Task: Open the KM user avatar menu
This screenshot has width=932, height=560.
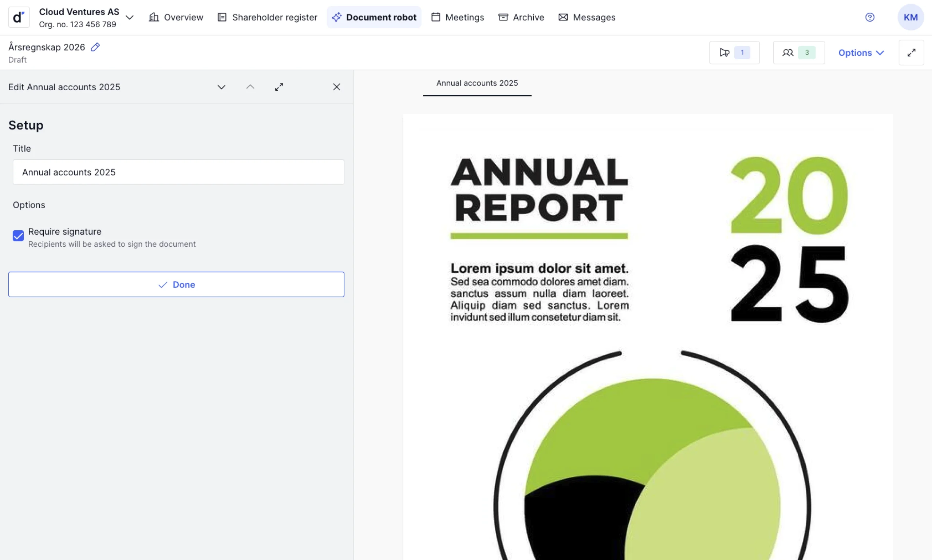Action: click(910, 17)
